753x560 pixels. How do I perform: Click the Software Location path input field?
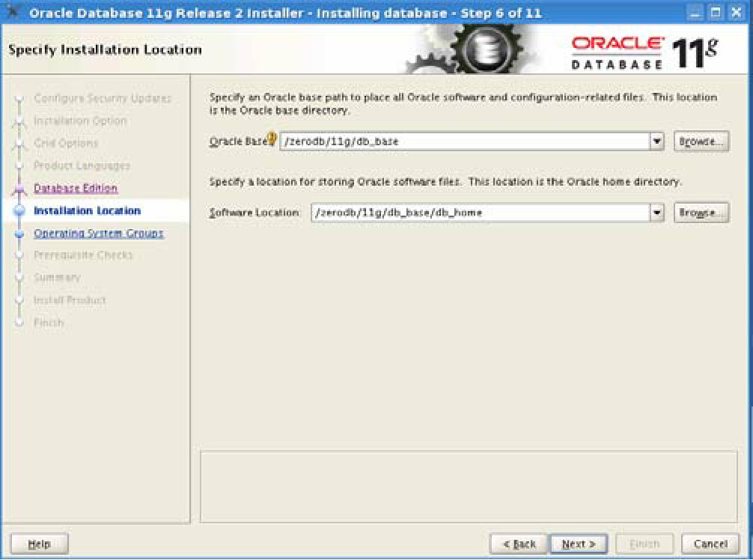coord(481,213)
